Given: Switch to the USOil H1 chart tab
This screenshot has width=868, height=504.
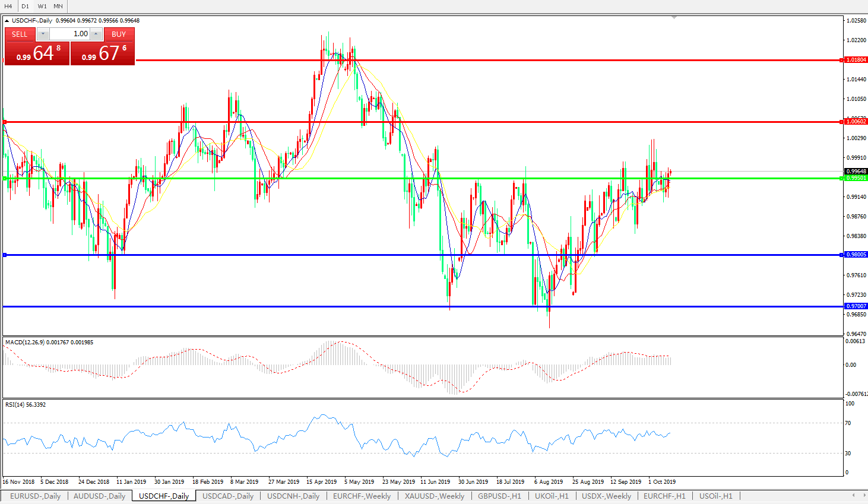Looking at the screenshot, I should 715,496.
